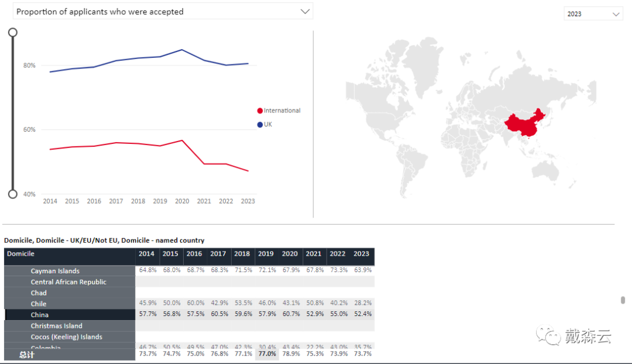Click the total row 2020 value 78.9%
Viewport: 632px width, 364px height.
[291, 354]
